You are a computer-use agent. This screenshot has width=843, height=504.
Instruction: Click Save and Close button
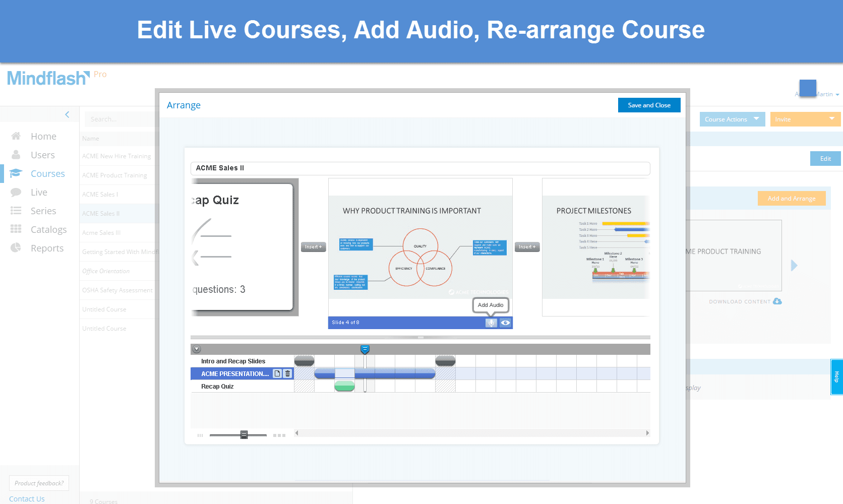649,105
